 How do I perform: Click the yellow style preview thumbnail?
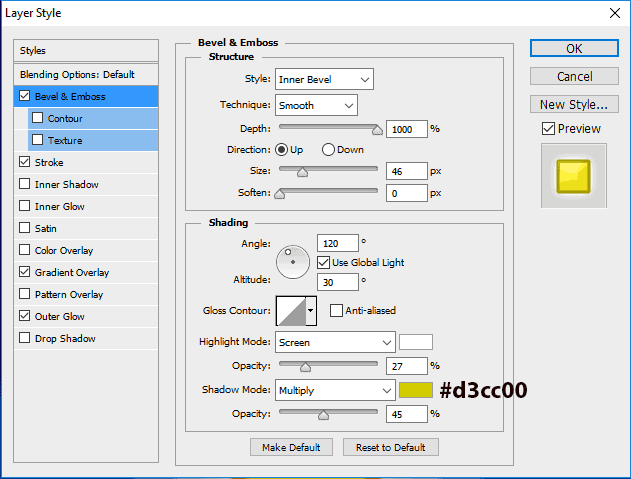click(574, 175)
